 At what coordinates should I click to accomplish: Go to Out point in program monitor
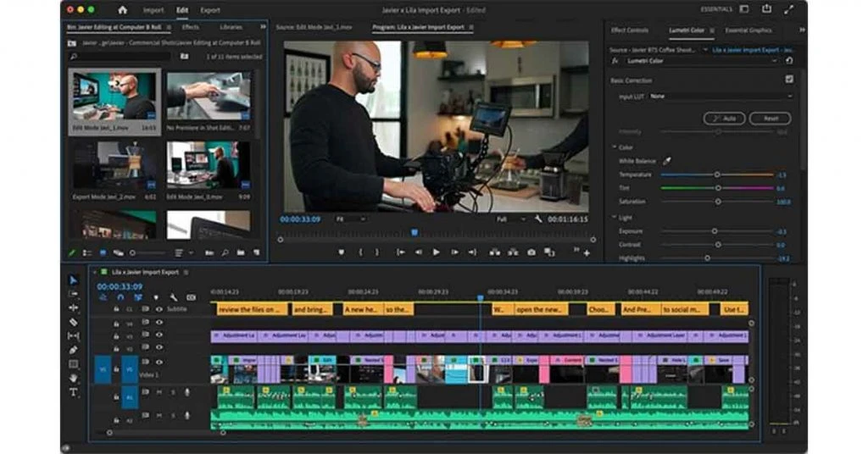click(472, 252)
